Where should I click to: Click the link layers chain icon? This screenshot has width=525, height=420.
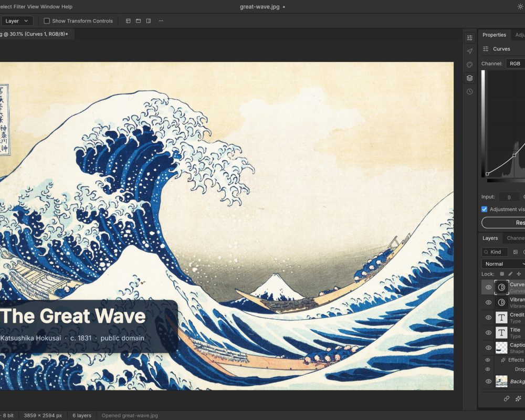pyautogui.click(x=507, y=398)
